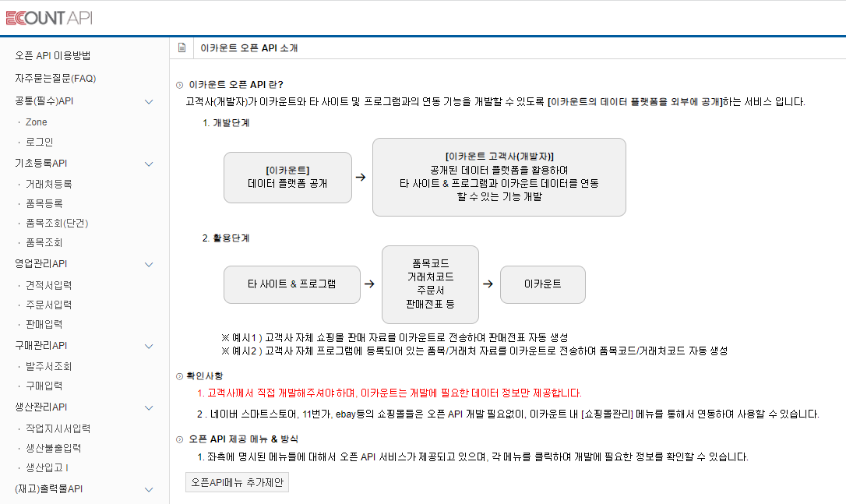
Task: Open the 품목조회 API item
Action: click(44, 242)
